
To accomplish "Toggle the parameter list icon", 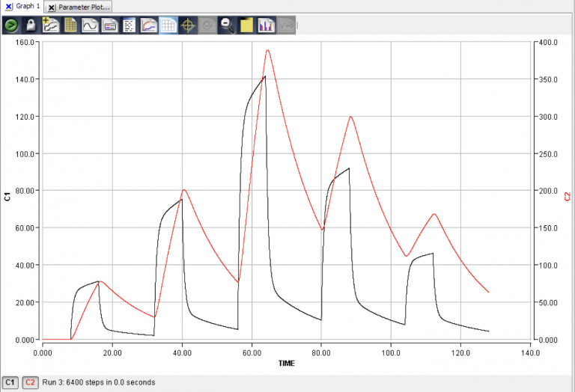I will (x=129, y=25).
